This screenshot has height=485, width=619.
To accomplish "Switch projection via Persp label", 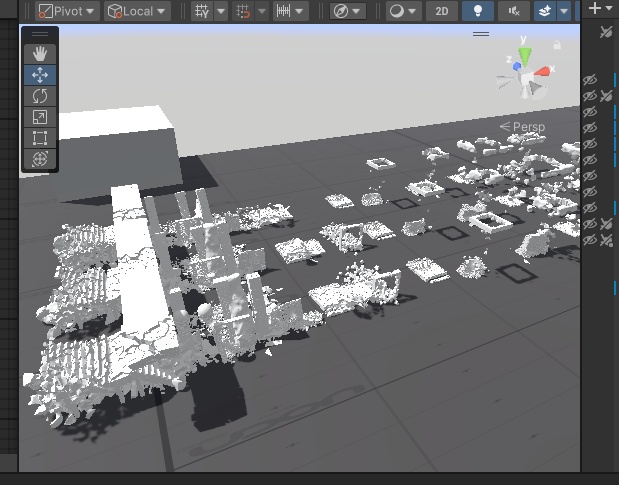I will tap(522, 127).
